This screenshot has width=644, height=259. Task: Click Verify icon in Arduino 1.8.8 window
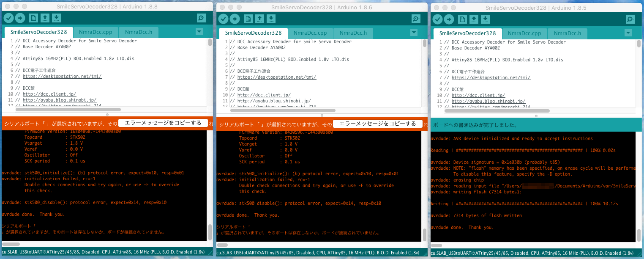(x=8, y=18)
